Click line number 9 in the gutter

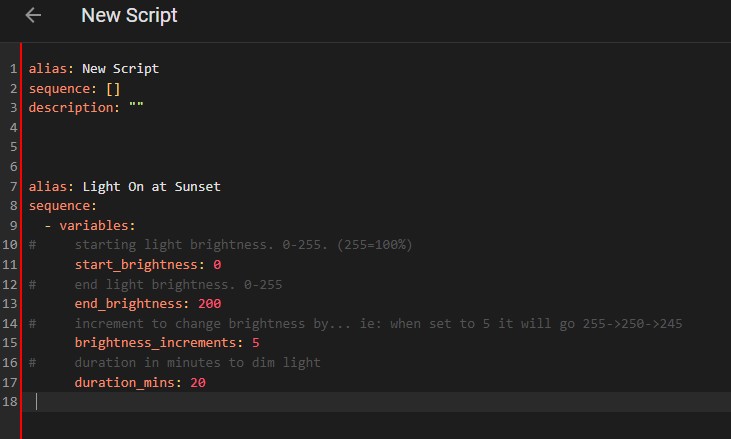[x=13, y=225]
